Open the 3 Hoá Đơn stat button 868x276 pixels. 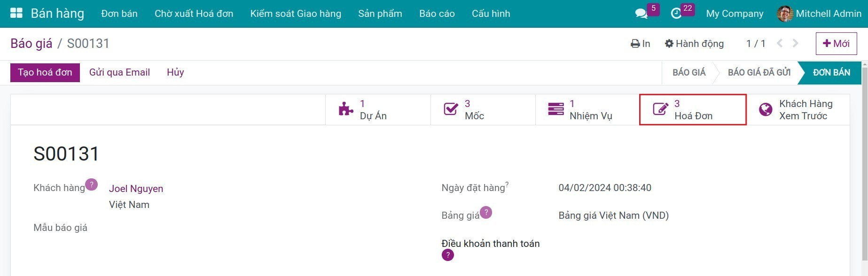(693, 109)
